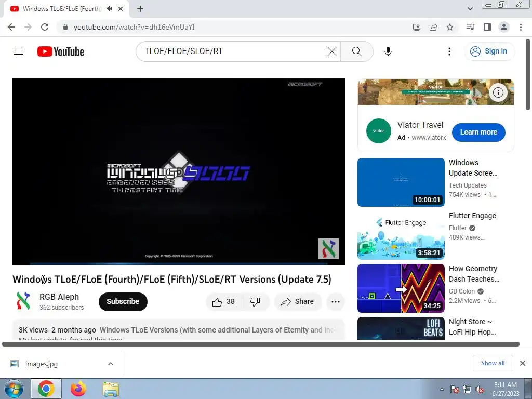Click the Flutter Engage video title

coord(472,216)
